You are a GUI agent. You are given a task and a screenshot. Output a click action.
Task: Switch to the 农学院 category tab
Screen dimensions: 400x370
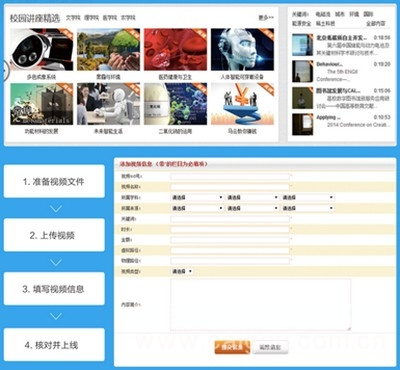coord(128,18)
